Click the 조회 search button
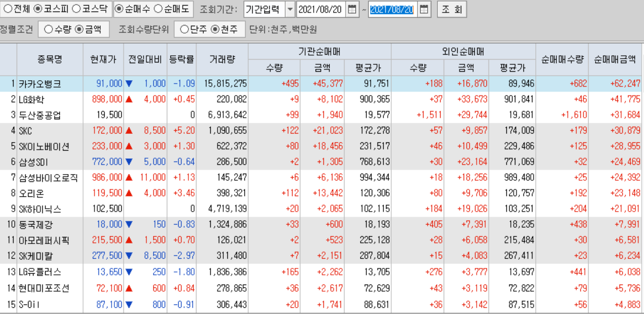Screen dimensions: 644x314 pos(452,10)
